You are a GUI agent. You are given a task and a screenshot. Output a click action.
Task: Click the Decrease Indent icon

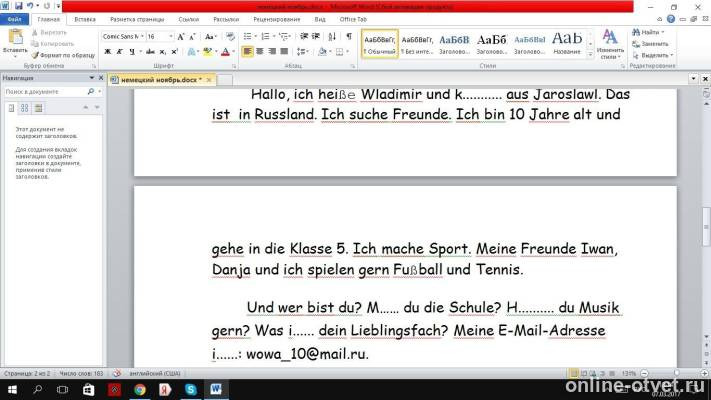[304, 36]
